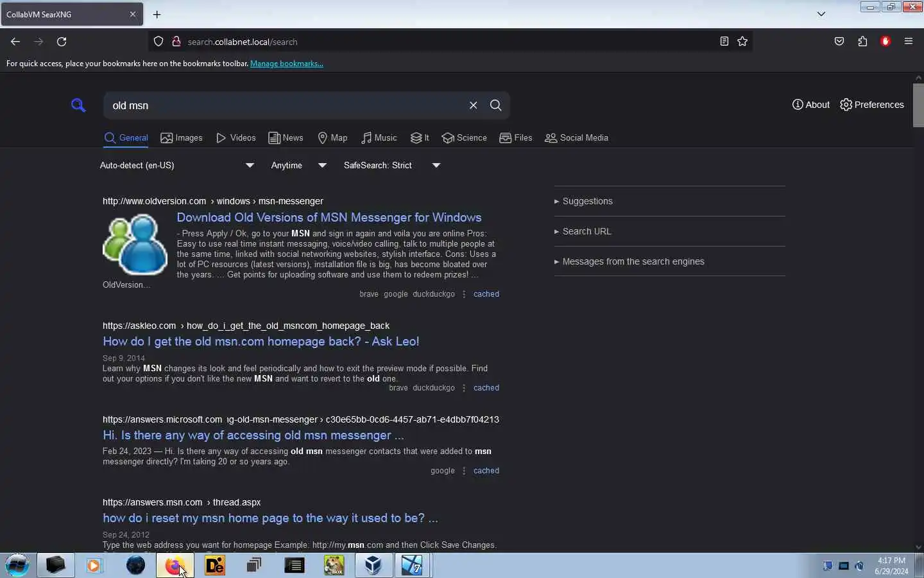Open the volume icon in system tray
Screen dimensions: 924x578
[860, 566]
